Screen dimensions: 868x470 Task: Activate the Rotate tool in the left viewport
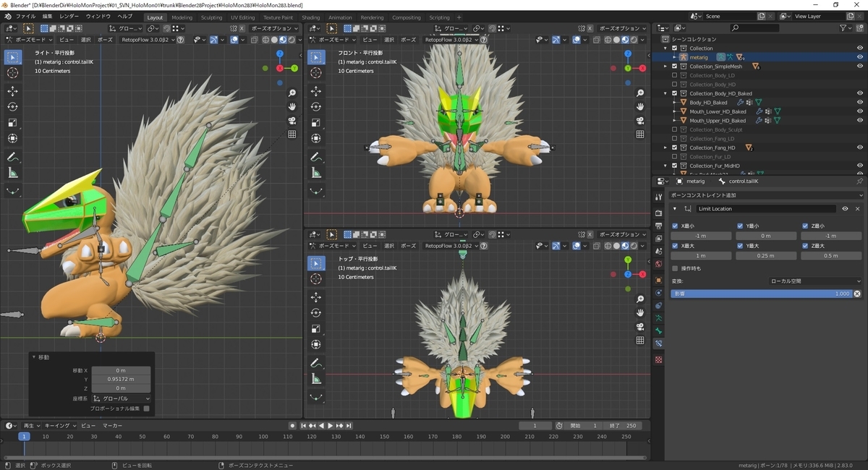[x=13, y=107]
